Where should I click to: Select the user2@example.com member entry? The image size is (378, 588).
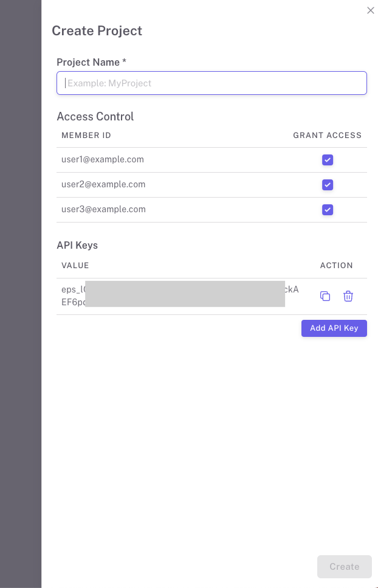click(103, 185)
